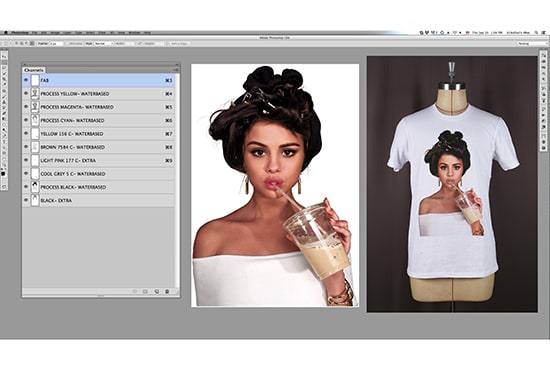
Task: Select the LIGHT PINK 177 C- EXTRA channel name
Action: (68, 160)
